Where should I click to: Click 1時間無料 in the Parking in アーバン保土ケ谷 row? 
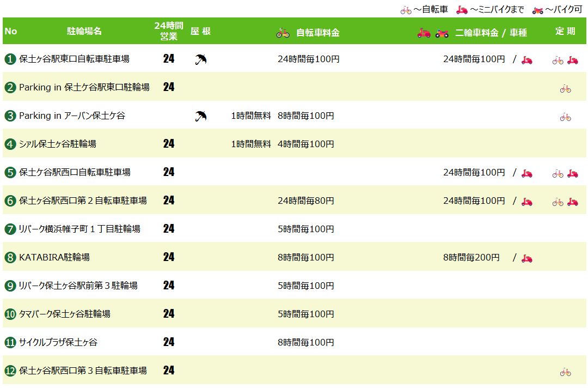(x=251, y=116)
